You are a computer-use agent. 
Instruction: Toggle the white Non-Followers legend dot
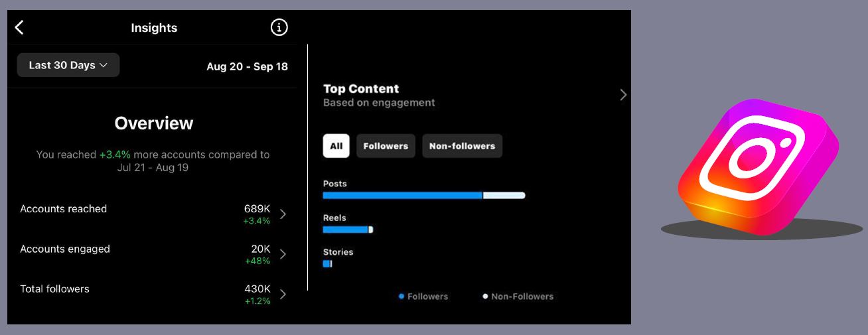485,297
